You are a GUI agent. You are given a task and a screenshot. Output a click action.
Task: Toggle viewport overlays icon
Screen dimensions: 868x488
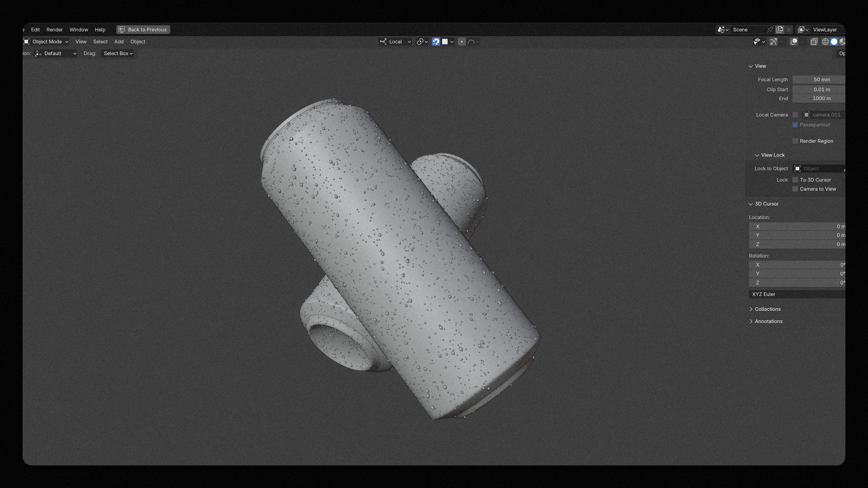coord(794,42)
